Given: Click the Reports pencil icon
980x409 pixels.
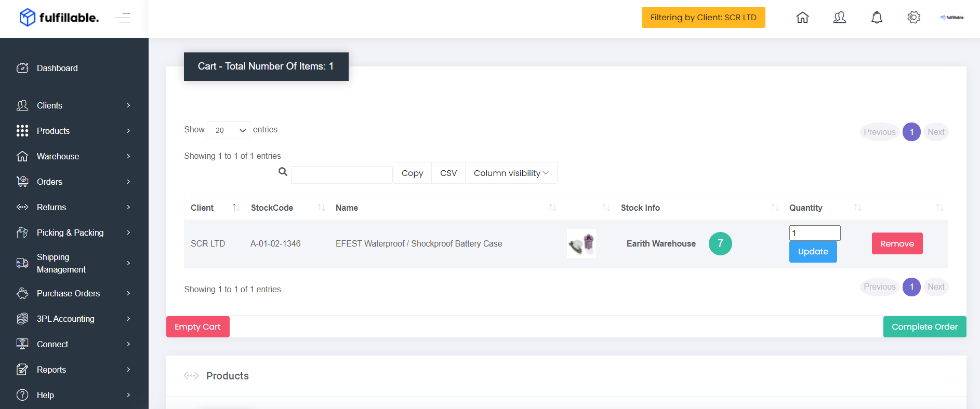Looking at the screenshot, I should [x=22, y=370].
